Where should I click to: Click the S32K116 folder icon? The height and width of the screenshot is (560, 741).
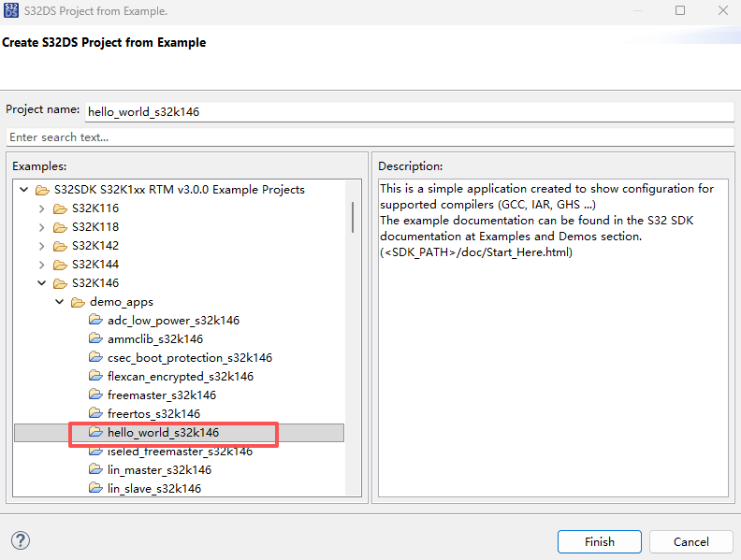[60, 208]
